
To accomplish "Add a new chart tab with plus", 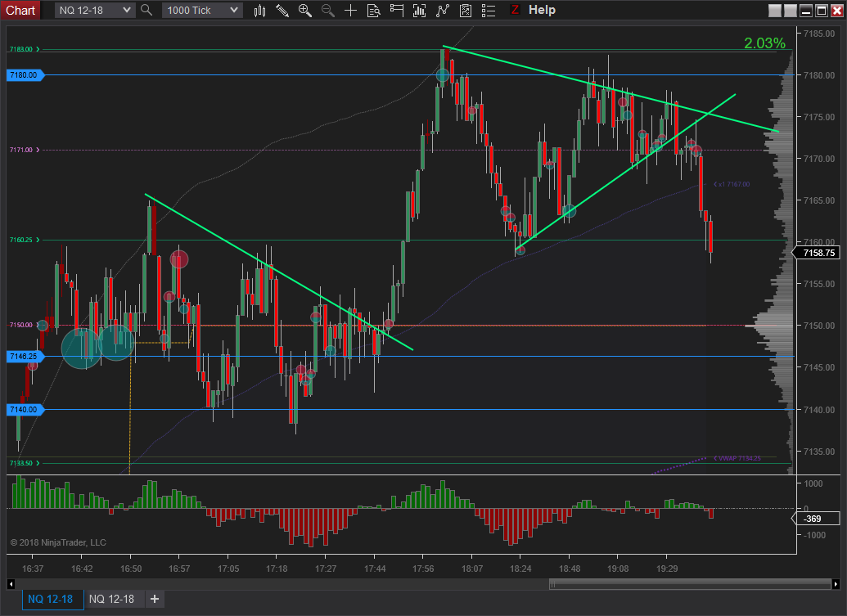I will 155,599.
